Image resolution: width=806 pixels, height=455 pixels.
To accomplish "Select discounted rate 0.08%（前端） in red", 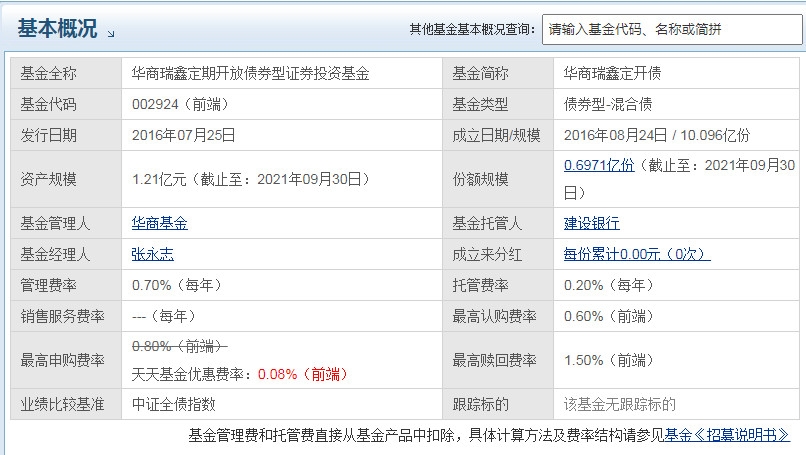I will pyautogui.click(x=303, y=374).
